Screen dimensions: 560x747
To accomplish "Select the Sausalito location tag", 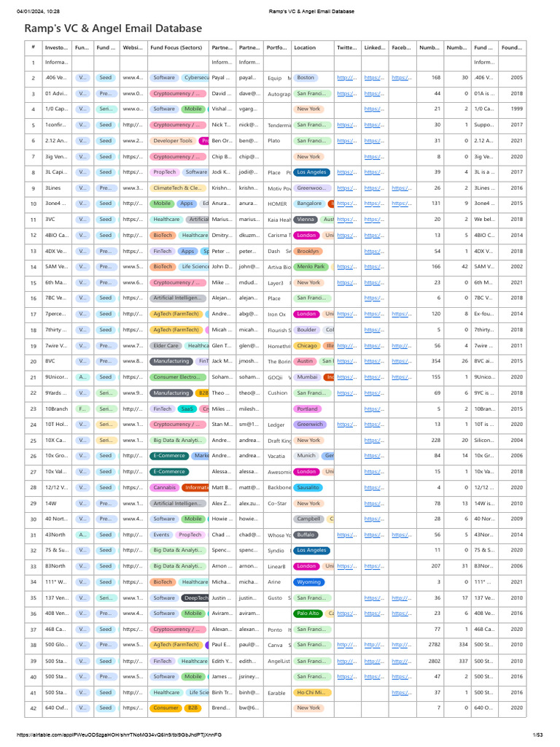I will (x=308, y=488).
